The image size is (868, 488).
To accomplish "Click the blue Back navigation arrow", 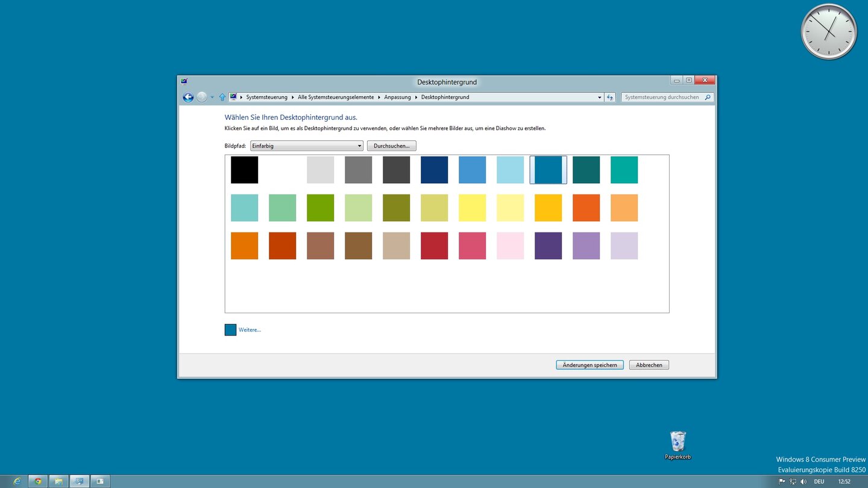I will pos(188,97).
